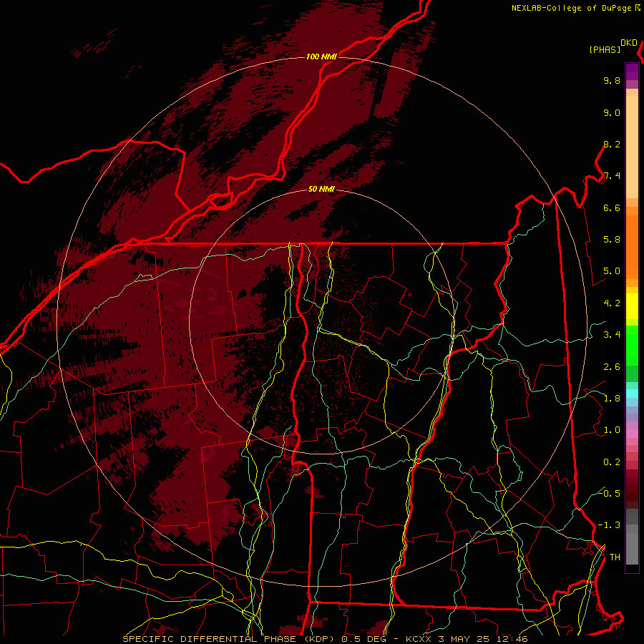Image resolution: width=644 pixels, height=644 pixels.
Task: Click the orange segment of the color bar
Action: point(632,246)
